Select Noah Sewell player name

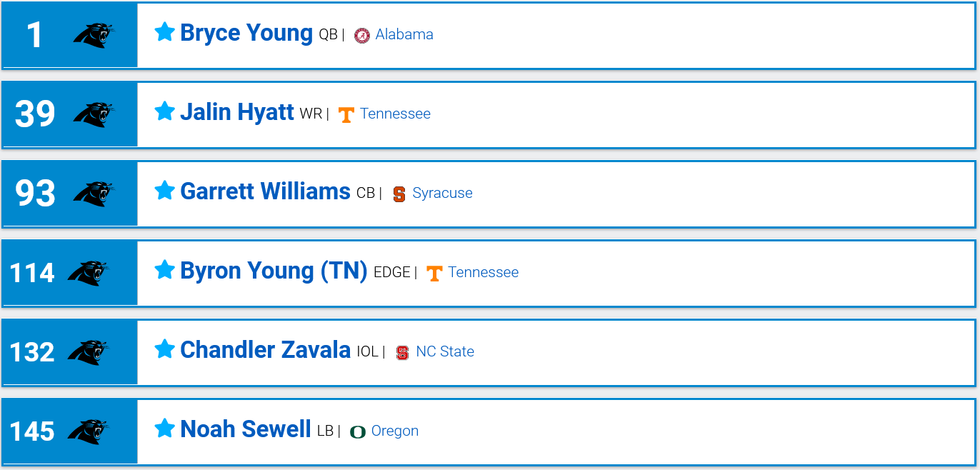(x=246, y=429)
